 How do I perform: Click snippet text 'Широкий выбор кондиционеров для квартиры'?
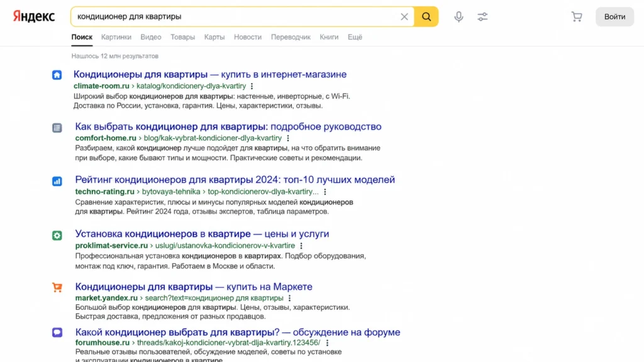[153, 96]
